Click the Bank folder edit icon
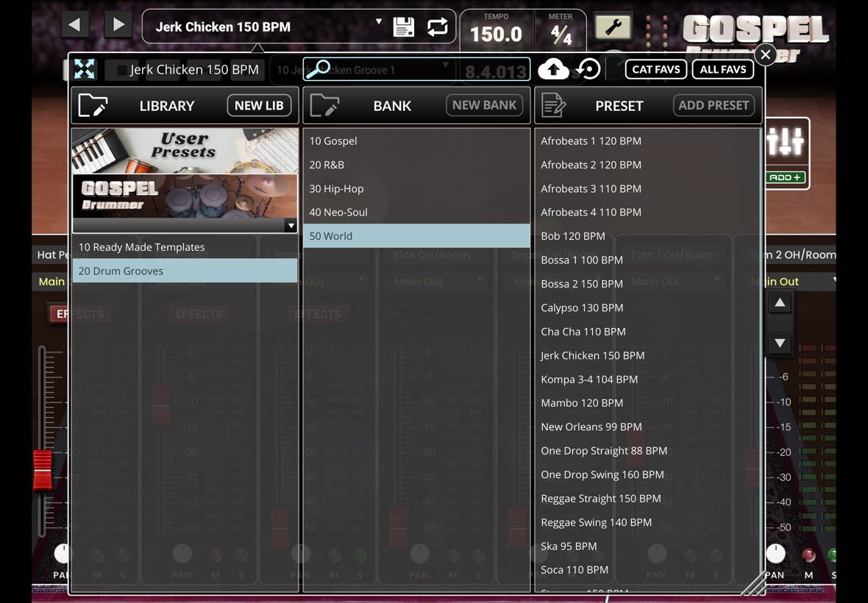Image resolution: width=868 pixels, height=603 pixels. [x=324, y=105]
